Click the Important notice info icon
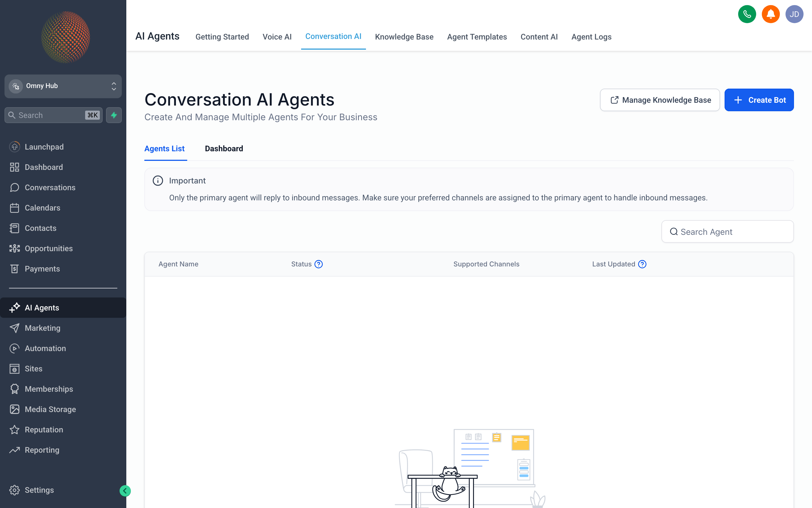The image size is (812, 508). (x=158, y=181)
